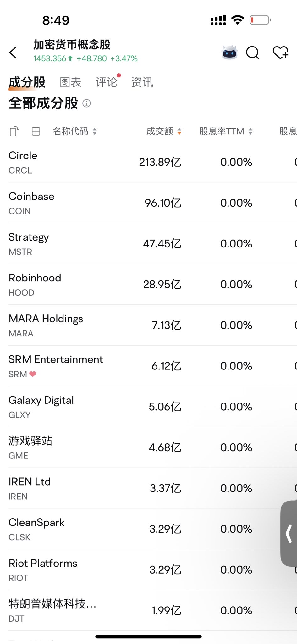Switch to grid view icon
Screen dimensions: 297x644
pyautogui.click(x=36, y=131)
